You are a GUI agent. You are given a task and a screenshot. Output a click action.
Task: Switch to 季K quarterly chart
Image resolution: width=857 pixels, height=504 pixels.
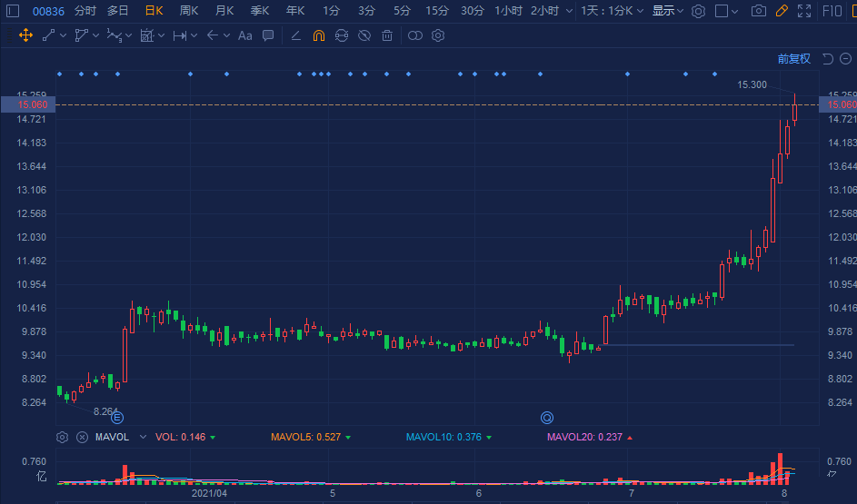pos(260,11)
